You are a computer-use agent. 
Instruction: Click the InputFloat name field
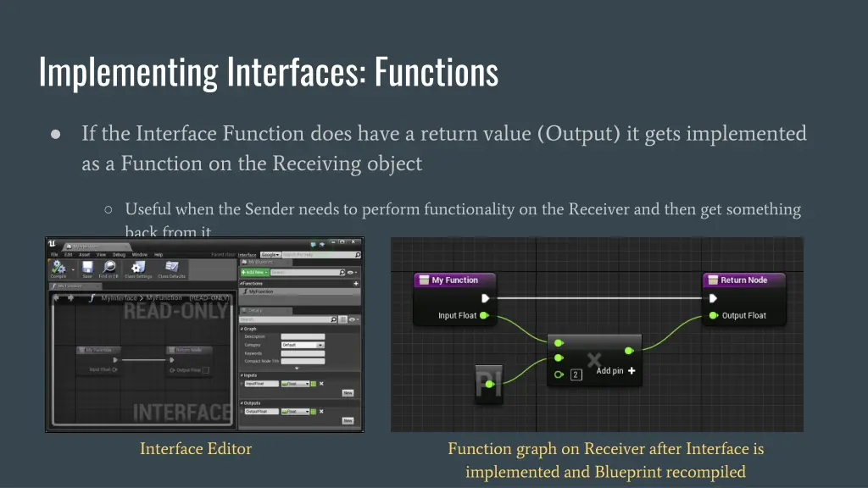(261, 384)
